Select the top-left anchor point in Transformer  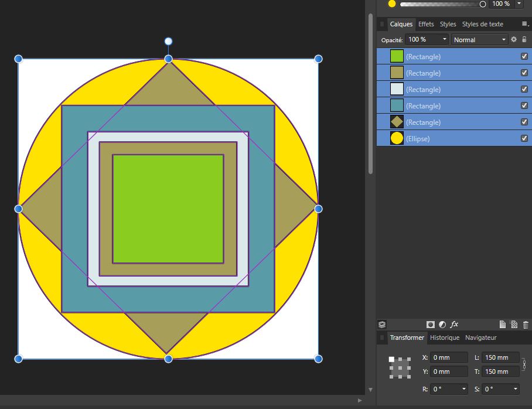pos(391,359)
